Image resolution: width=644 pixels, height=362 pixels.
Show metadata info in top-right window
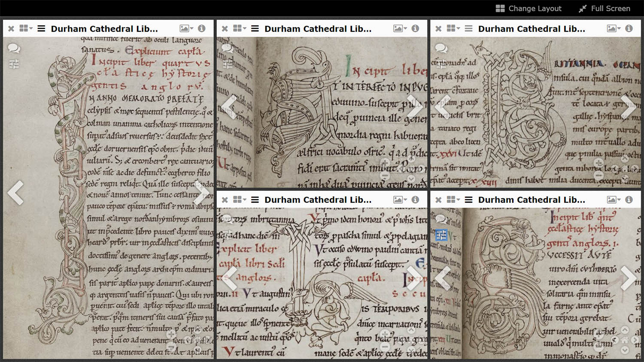[x=629, y=28]
